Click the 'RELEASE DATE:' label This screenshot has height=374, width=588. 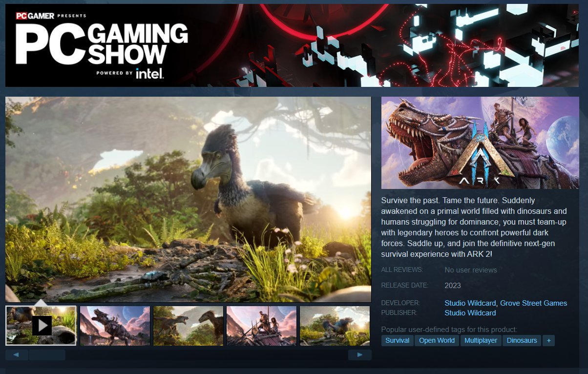point(405,286)
